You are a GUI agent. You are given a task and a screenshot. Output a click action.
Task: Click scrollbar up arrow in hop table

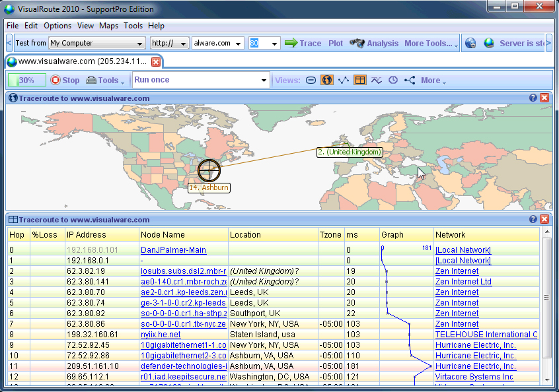pyautogui.click(x=547, y=232)
